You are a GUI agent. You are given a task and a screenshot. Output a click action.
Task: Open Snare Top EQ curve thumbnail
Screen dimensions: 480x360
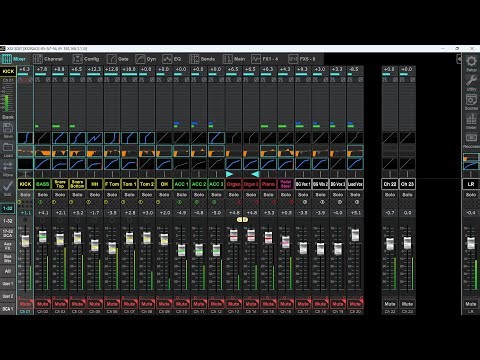60,151
